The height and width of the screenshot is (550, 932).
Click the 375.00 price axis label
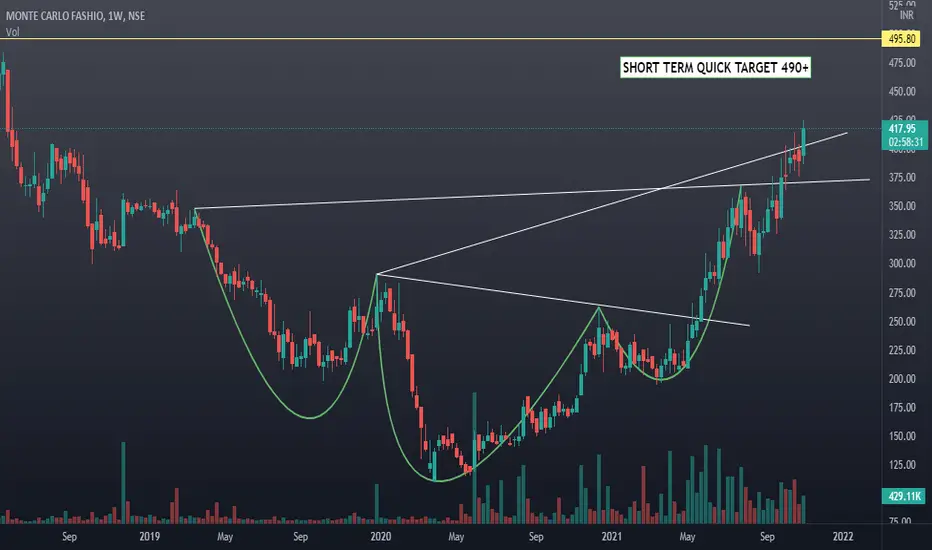[902, 177]
